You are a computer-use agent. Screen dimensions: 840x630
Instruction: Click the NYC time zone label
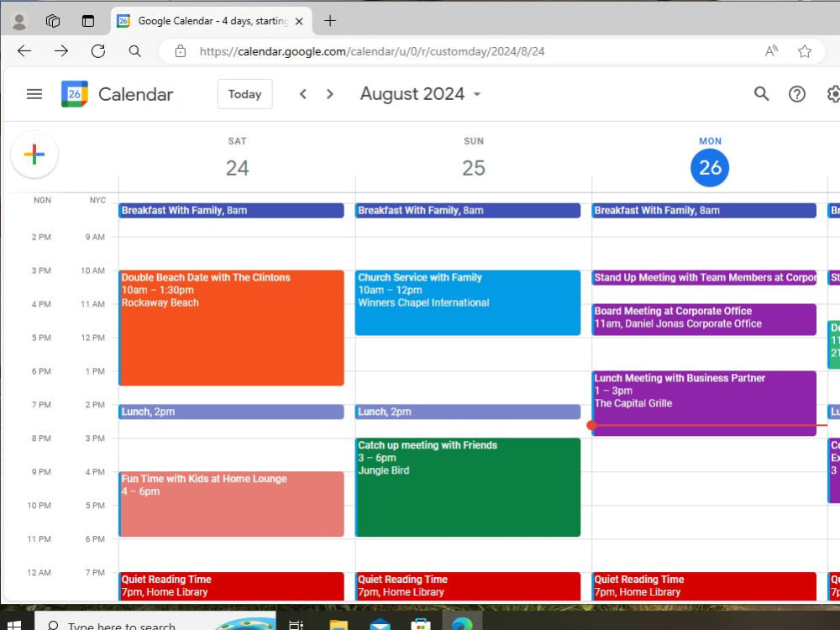(97, 201)
